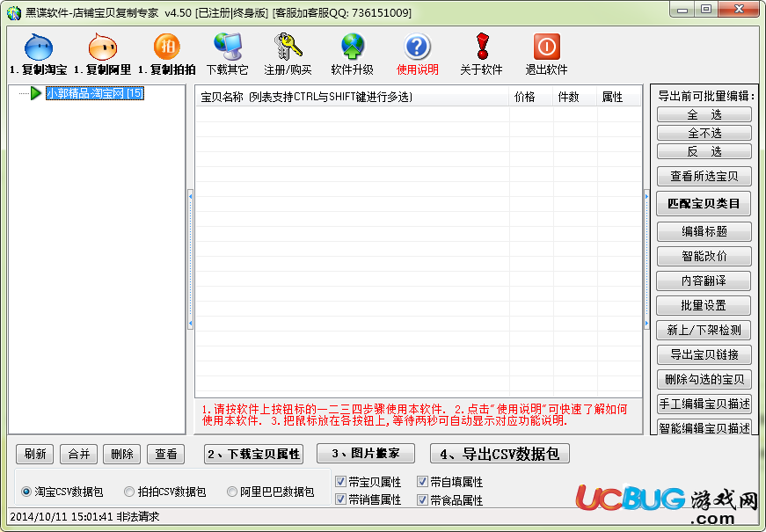Open 关于软件 about dialog
Viewport: 766px width, 532px height.
tap(481, 55)
